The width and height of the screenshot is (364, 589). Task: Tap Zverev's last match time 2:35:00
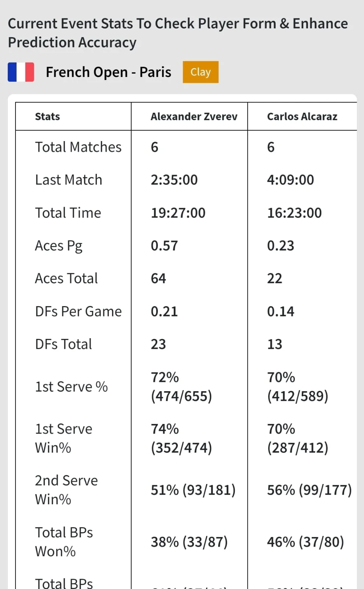(174, 180)
